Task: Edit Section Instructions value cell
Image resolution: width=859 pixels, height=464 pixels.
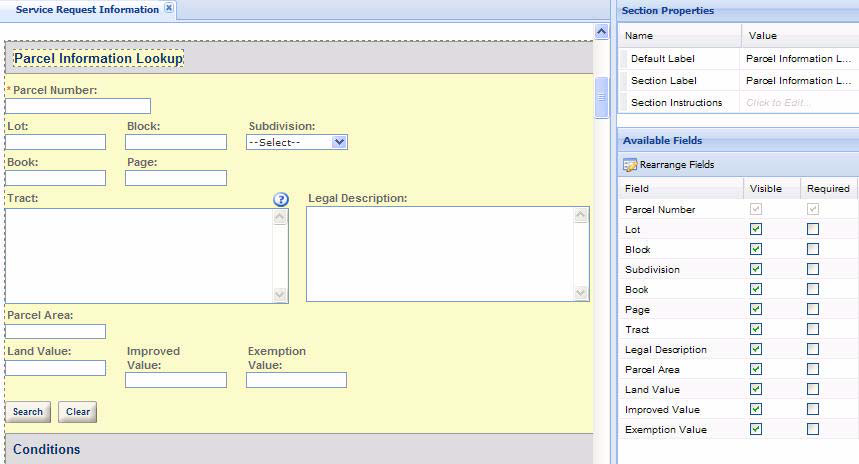Action: click(797, 103)
